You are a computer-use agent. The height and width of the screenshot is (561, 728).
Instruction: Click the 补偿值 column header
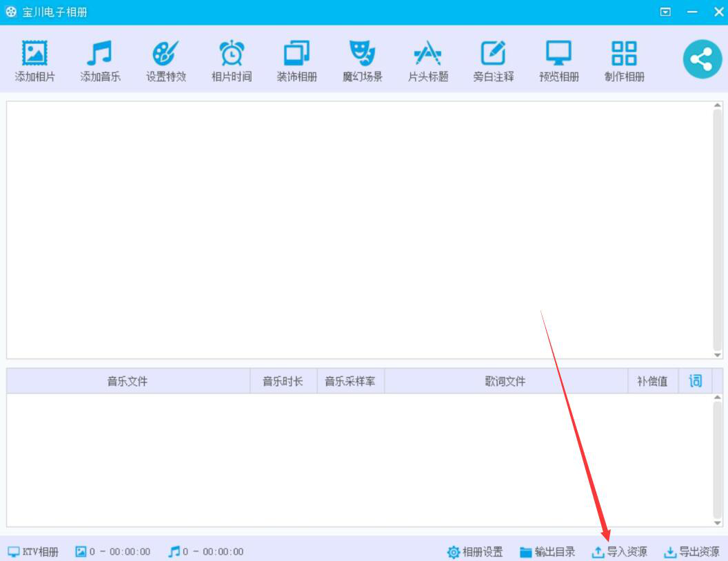tap(653, 381)
